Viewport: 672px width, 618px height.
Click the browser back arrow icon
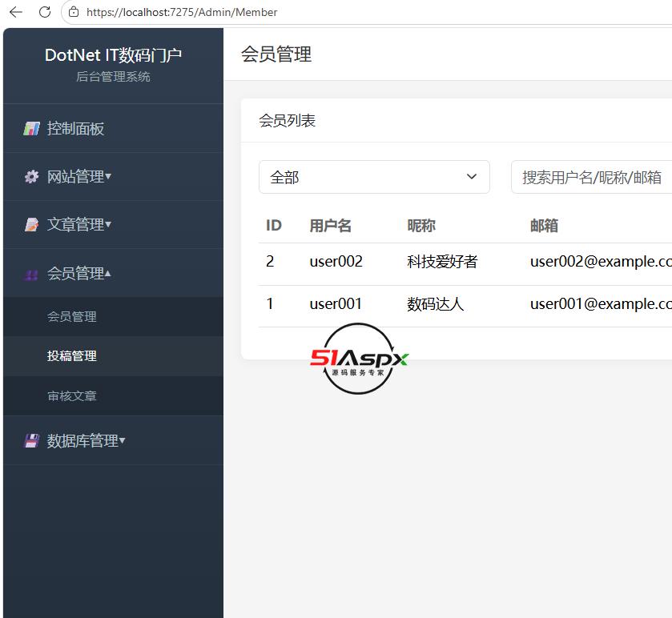pyautogui.click(x=16, y=12)
